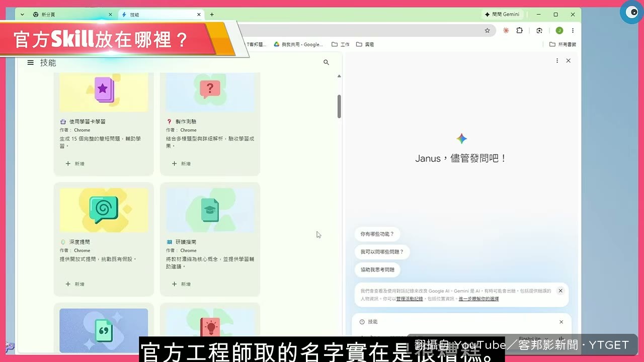Close the 技能 browser tab
The height and width of the screenshot is (362, 644).
coord(199,15)
